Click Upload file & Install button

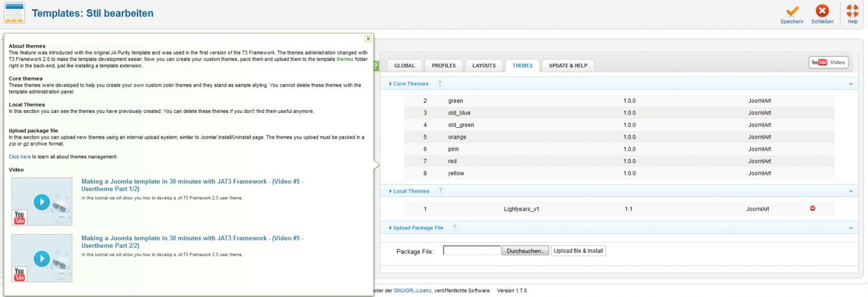578,251
